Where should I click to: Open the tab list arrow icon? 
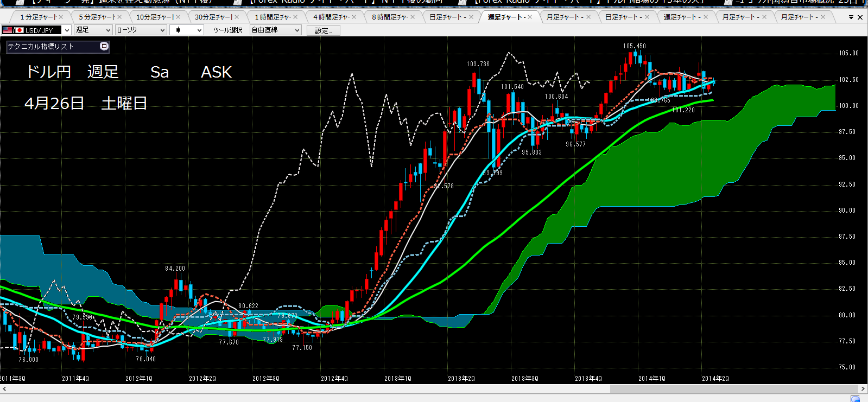(851, 17)
